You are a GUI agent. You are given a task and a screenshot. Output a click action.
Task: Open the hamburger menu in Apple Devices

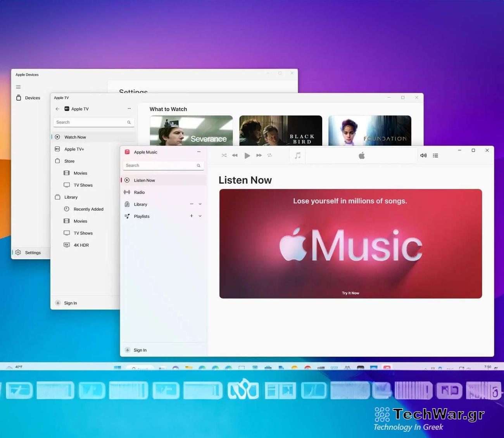point(18,87)
